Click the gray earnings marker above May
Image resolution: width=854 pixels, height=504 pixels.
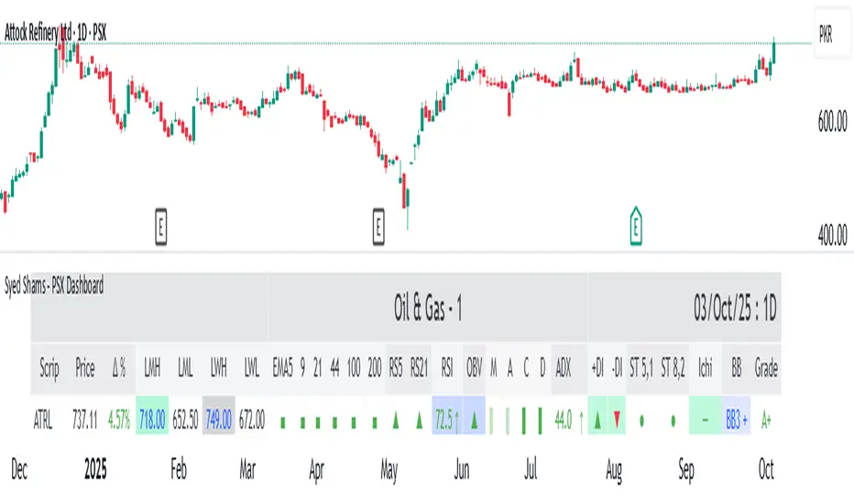pos(379,225)
